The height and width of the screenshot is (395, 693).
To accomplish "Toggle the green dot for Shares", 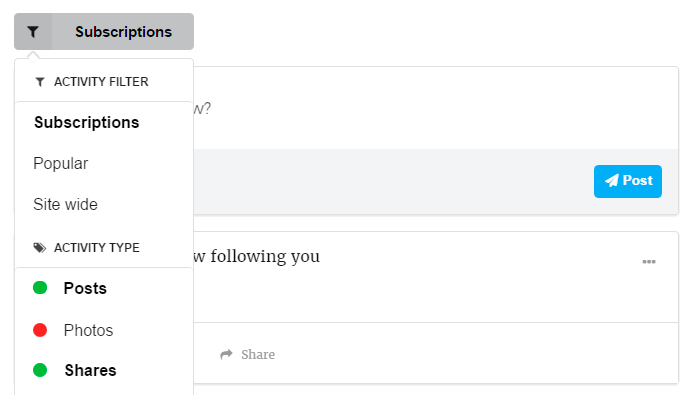I will (40, 370).
